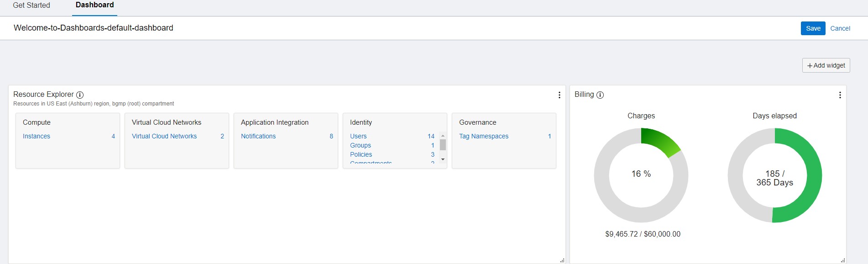Open Billing widget three-dot menu
The width and height of the screenshot is (868, 264).
click(x=840, y=95)
